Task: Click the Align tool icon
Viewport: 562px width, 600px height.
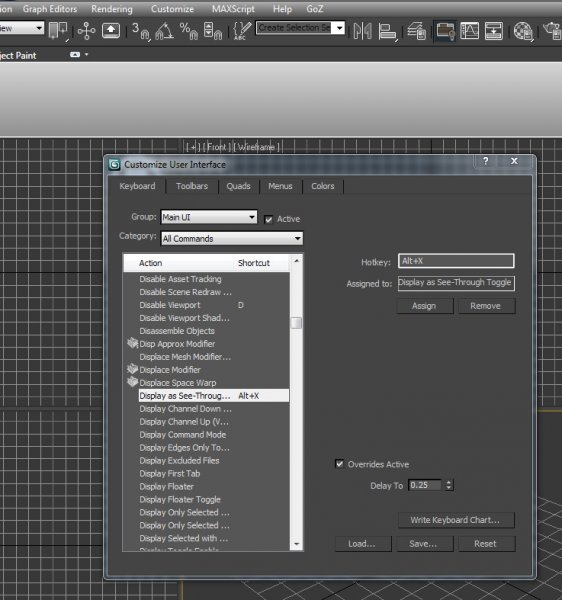Action: [387, 31]
